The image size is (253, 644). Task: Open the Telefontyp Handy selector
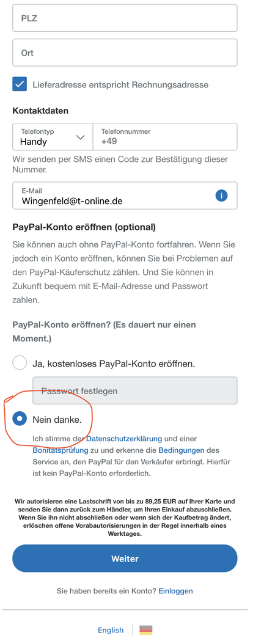click(53, 137)
